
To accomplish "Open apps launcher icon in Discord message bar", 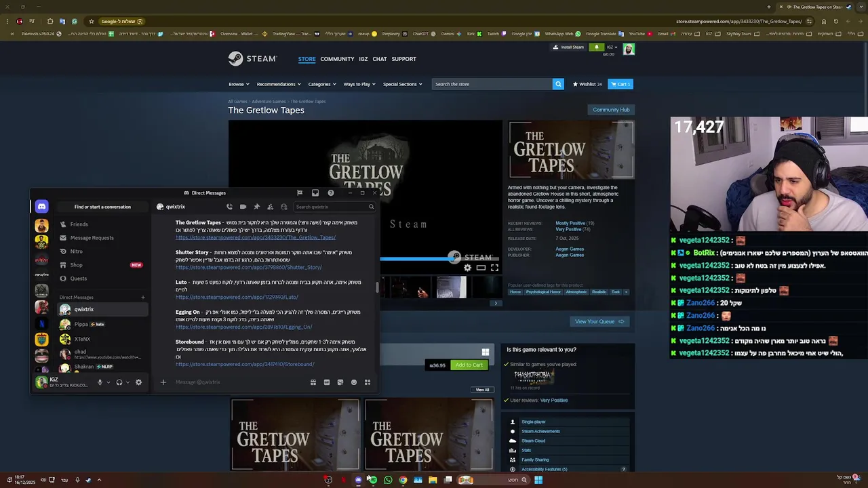I will (x=368, y=382).
